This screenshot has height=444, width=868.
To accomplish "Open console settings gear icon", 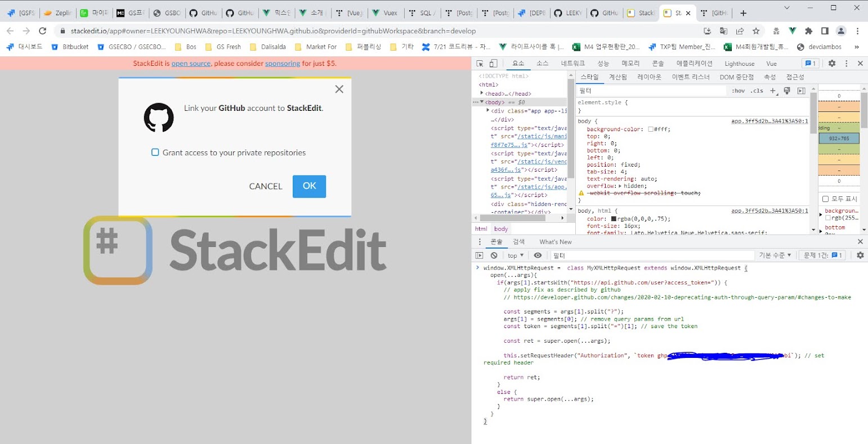I will (860, 255).
